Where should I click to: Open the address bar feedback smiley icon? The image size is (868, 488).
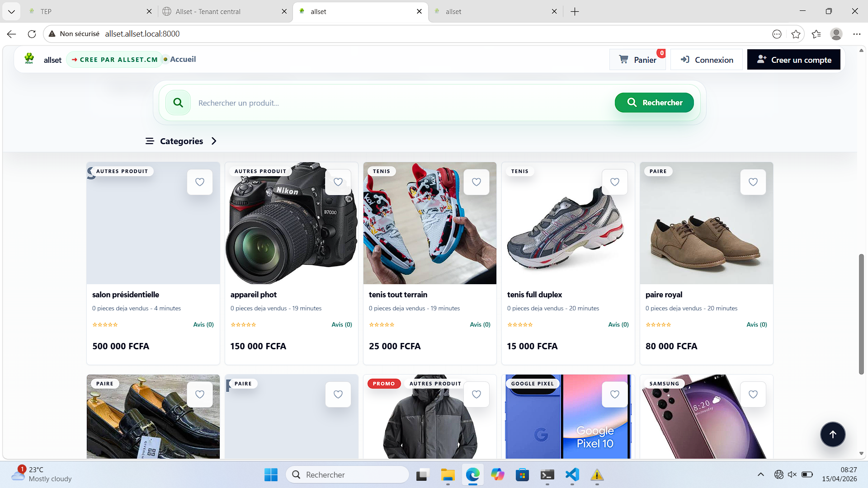click(x=777, y=34)
